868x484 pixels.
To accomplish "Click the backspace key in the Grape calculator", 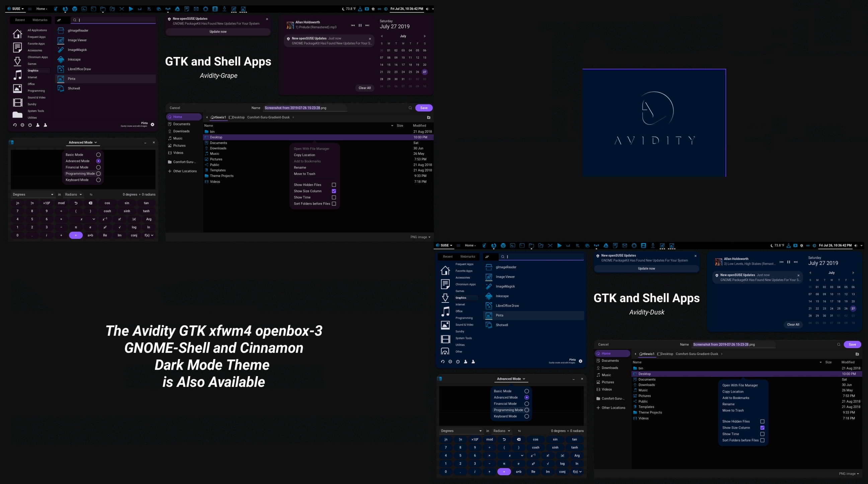I will (x=90, y=203).
